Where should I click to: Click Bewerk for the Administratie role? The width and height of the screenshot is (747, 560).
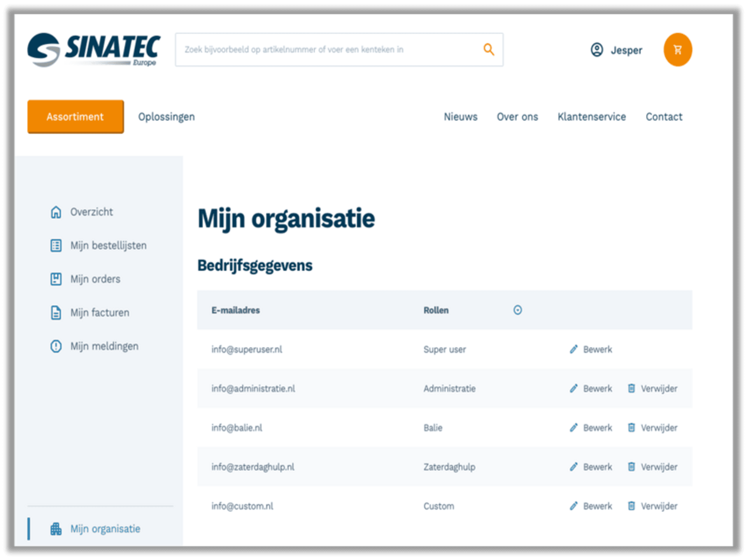(598, 388)
